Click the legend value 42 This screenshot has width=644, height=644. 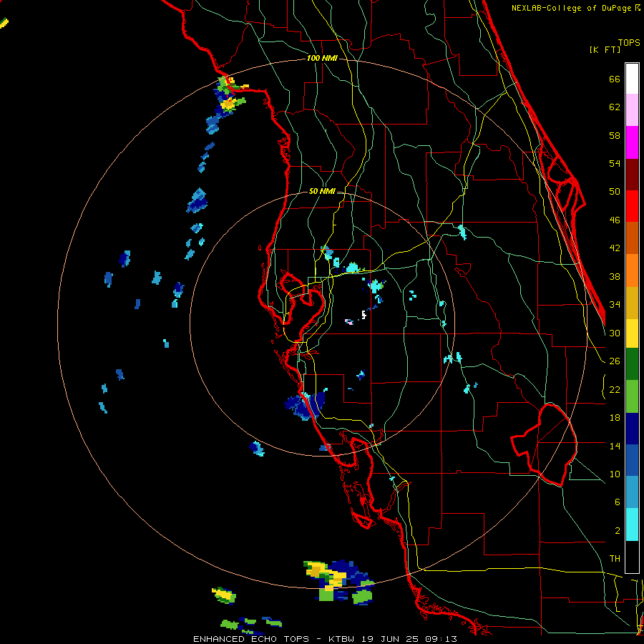tap(615, 248)
